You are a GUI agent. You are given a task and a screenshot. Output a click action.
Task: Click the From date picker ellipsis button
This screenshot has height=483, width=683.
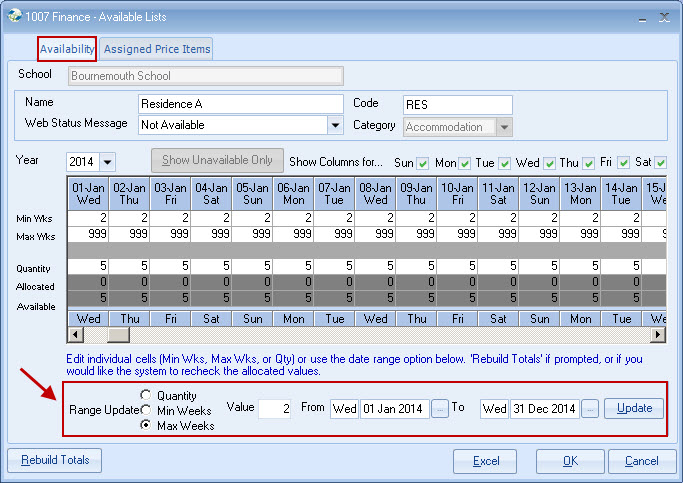pyautogui.click(x=440, y=409)
